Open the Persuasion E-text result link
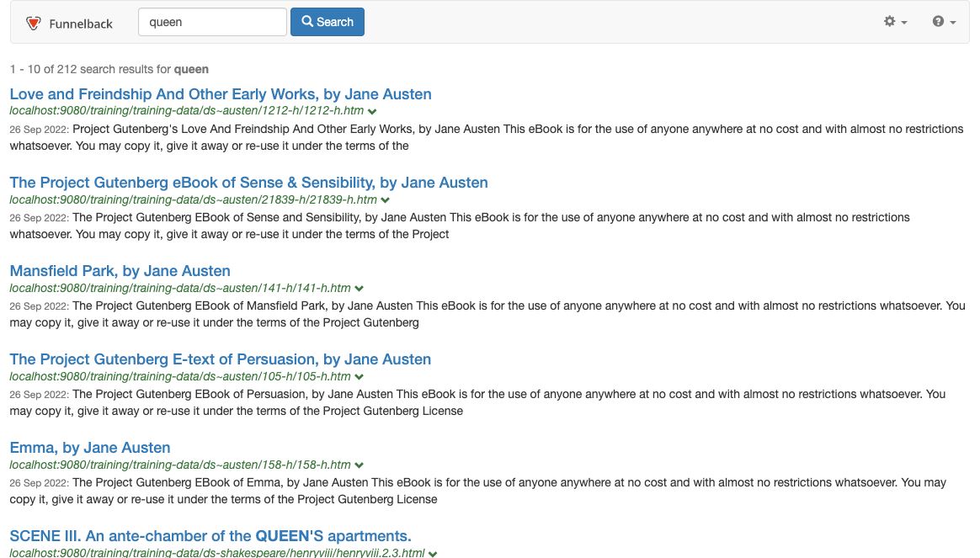This screenshot has height=558, width=980. point(220,359)
